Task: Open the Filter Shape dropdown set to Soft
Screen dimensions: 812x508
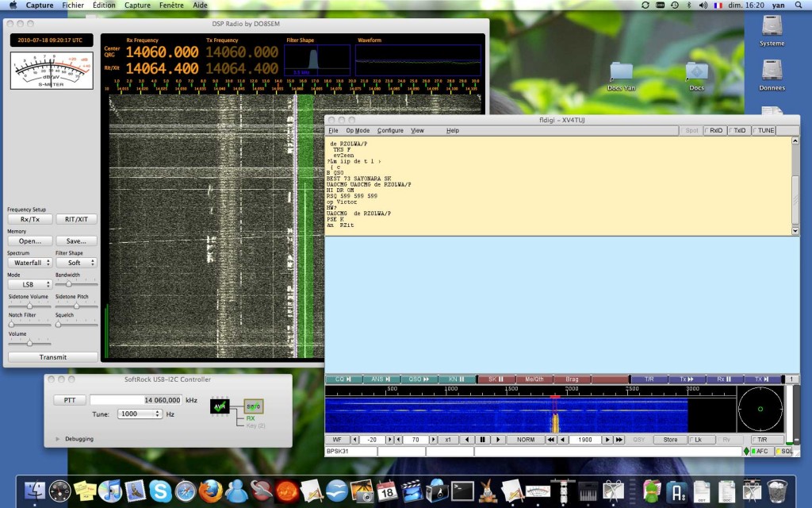Action: (x=77, y=262)
